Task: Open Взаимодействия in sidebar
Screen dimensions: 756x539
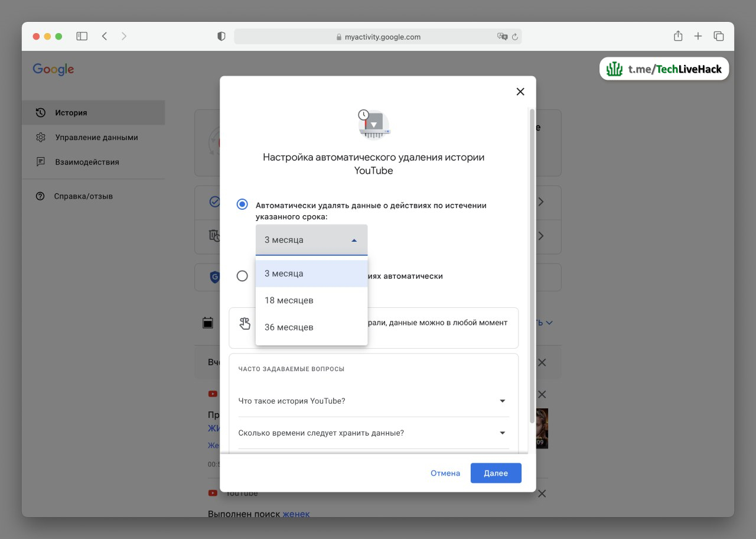Action: coord(93,161)
